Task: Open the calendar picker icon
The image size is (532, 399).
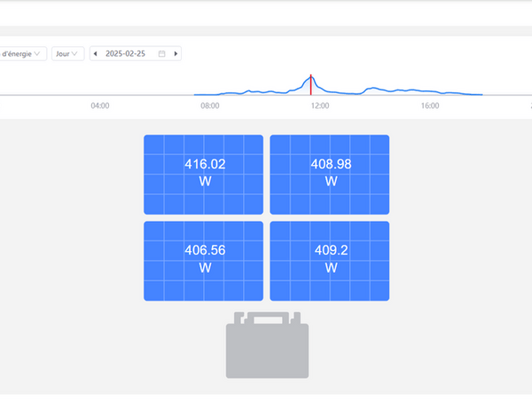Action: [161, 54]
